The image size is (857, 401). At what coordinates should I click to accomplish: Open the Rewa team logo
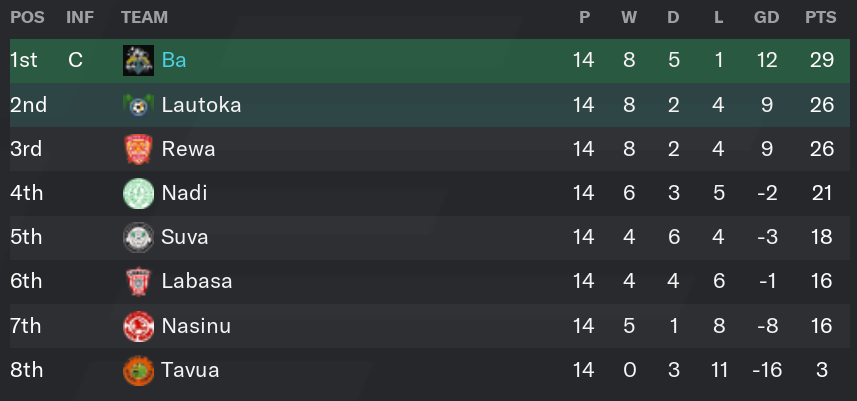coord(138,149)
